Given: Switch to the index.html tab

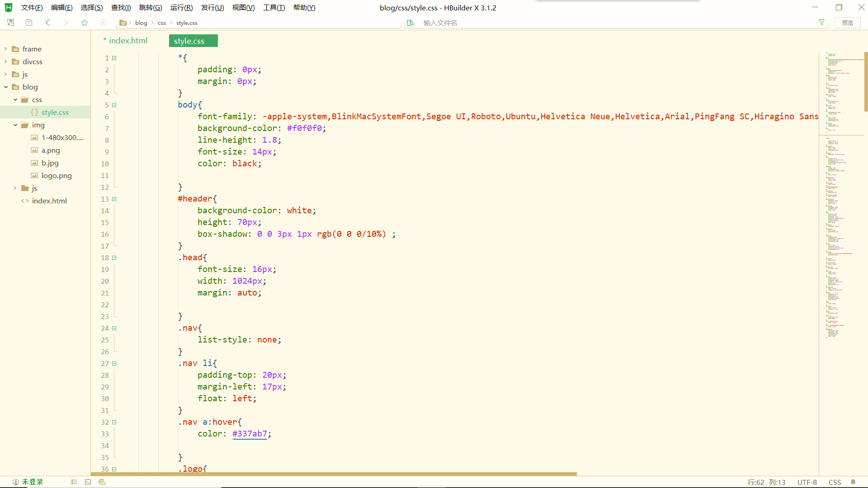Looking at the screenshot, I should (126, 41).
